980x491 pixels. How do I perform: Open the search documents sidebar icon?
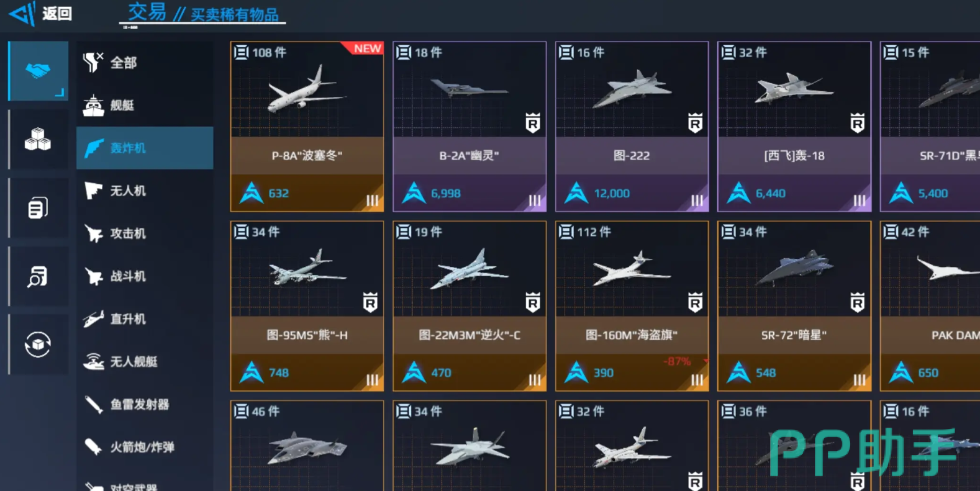(38, 276)
